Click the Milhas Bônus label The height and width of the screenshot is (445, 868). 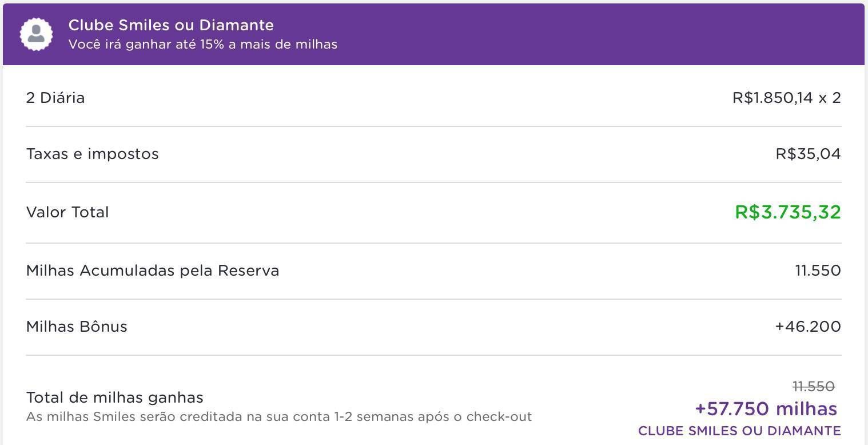pyautogui.click(x=77, y=327)
